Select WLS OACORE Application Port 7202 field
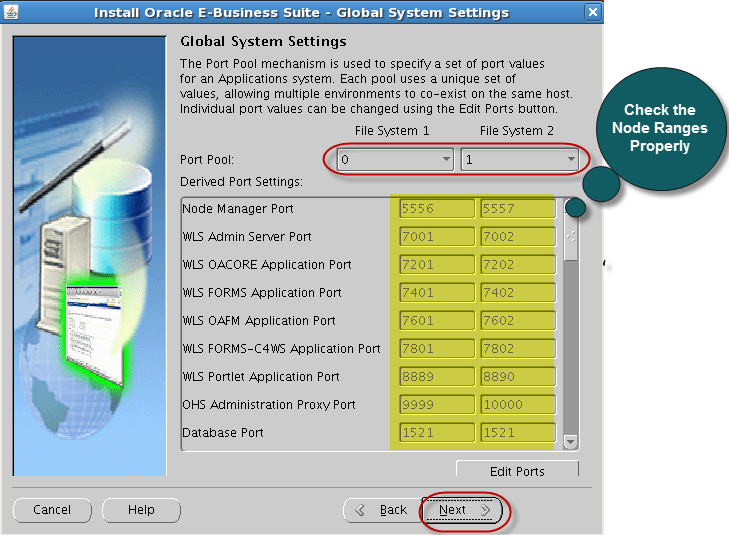Image resolution: width=729 pixels, height=535 pixels. point(516,265)
